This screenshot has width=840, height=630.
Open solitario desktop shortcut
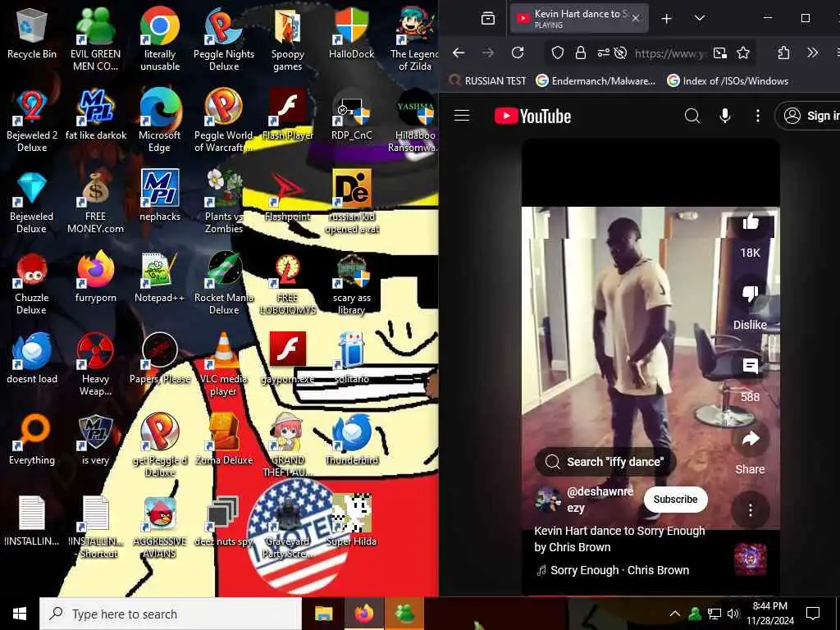coord(351,359)
